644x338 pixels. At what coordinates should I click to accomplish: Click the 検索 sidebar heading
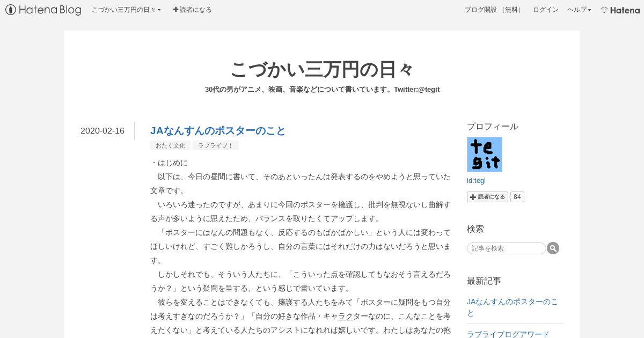pos(475,229)
